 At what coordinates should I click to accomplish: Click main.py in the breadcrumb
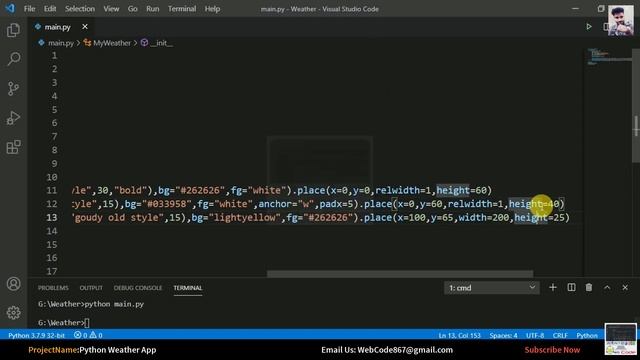click(60, 43)
